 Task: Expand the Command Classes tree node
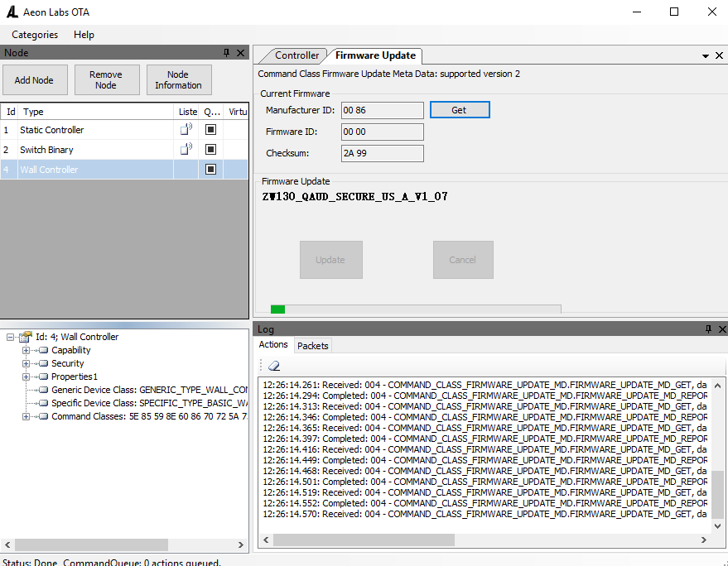pyautogui.click(x=26, y=416)
